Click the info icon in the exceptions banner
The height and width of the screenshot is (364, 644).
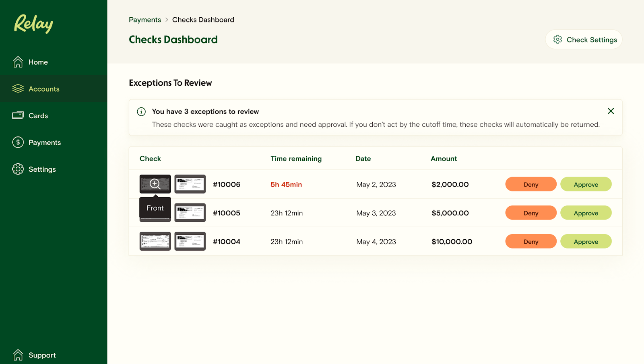click(x=141, y=111)
